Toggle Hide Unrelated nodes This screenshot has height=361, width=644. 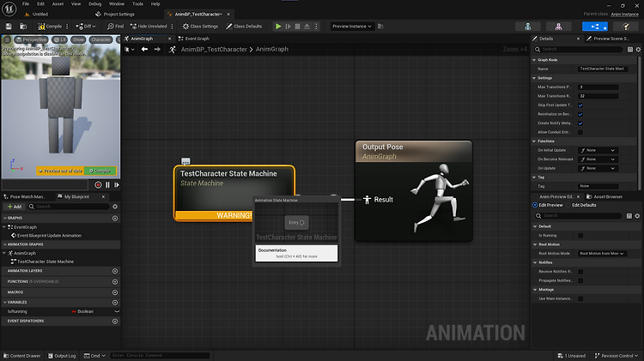(x=149, y=27)
